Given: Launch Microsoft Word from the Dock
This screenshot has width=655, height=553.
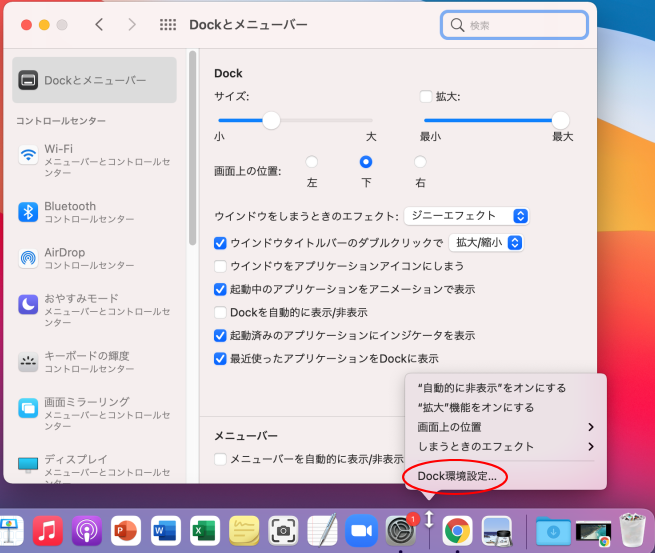Looking at the screenshot, I should pos(165,530).
